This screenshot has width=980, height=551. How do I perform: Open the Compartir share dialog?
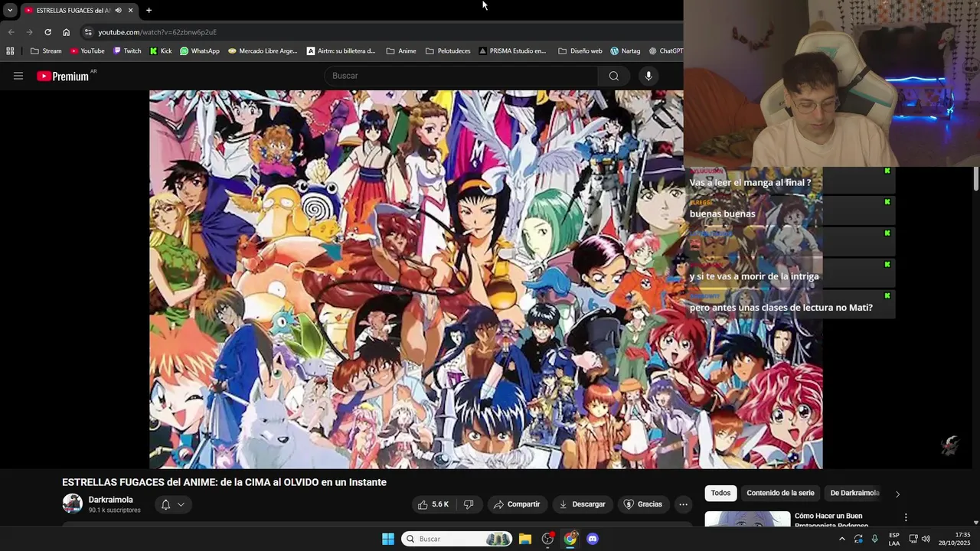517,504
